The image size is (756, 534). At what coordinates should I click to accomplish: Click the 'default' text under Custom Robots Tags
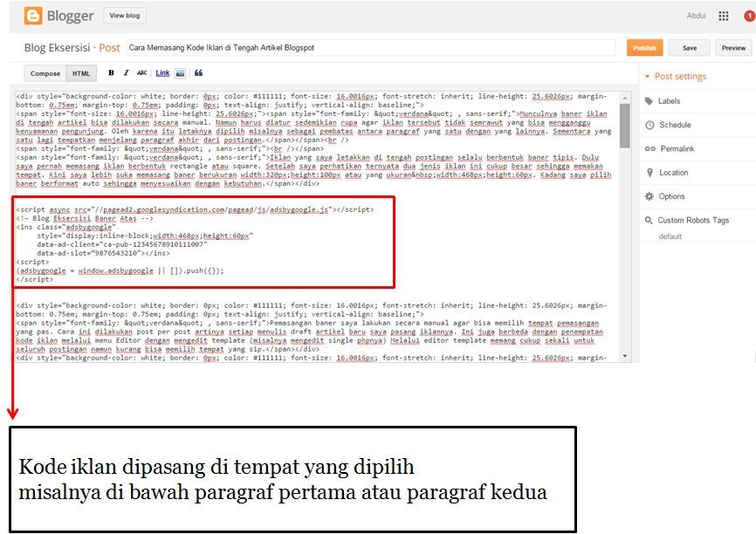click(670, 236)
